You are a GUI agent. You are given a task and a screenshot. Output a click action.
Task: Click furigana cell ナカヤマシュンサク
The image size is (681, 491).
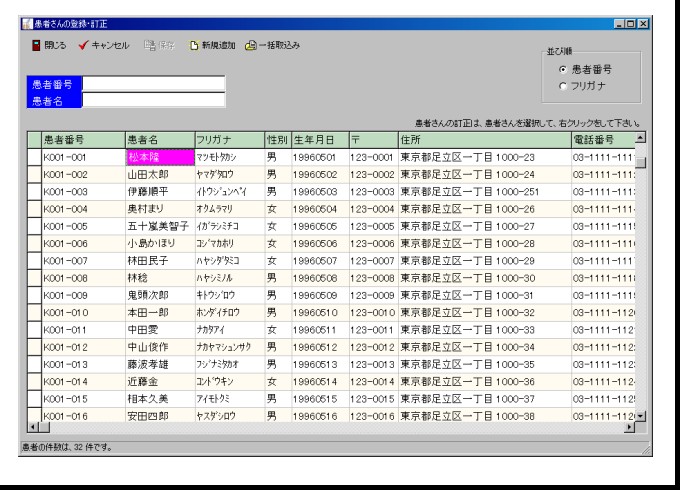pyautogui.click(x=230, y=347)
